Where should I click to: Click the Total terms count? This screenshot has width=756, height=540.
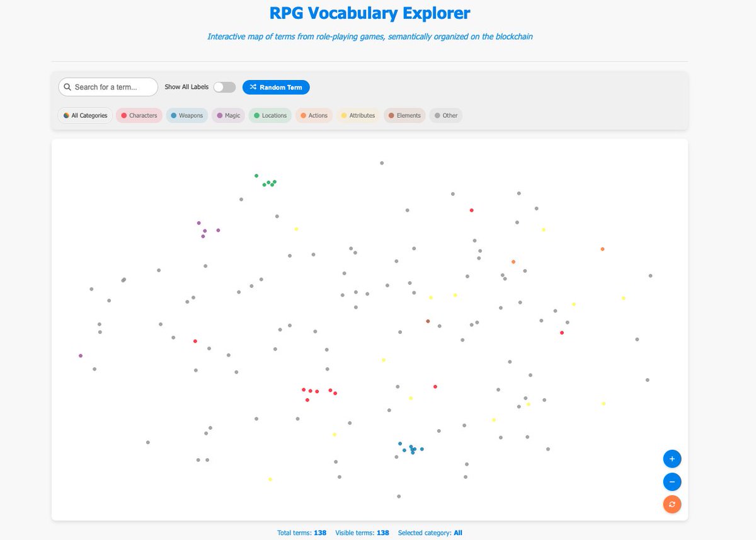[302, 533]
